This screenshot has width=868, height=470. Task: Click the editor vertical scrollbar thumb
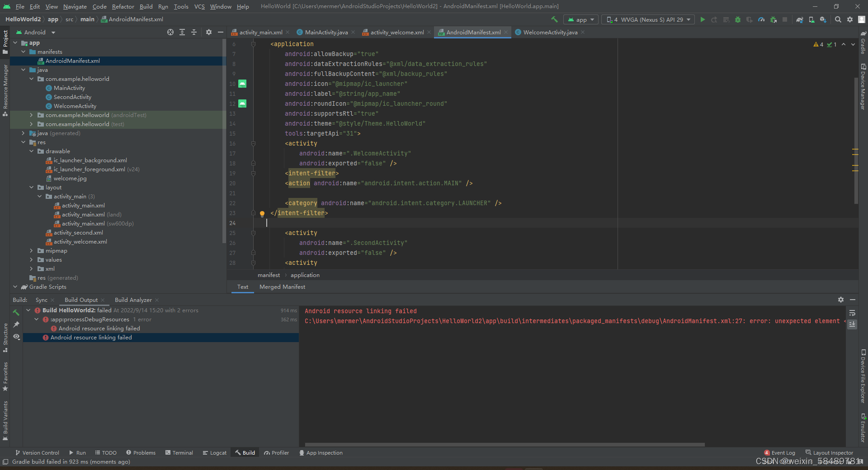click(856, 140)
